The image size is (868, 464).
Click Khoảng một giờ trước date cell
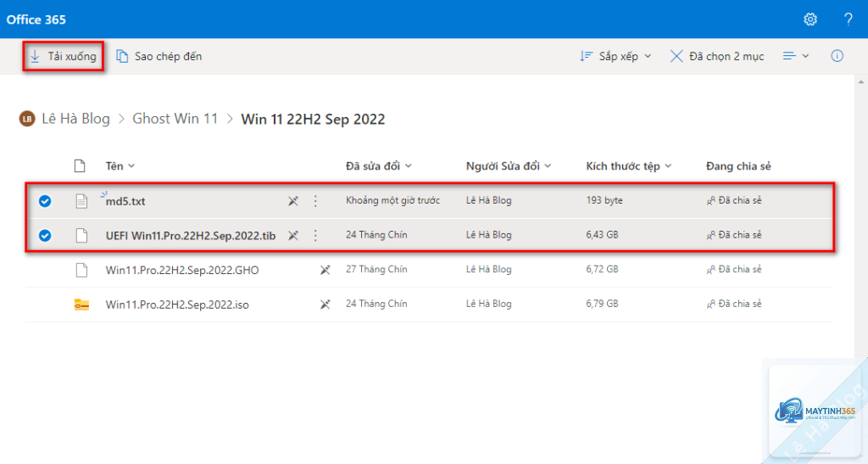point(393,200)
